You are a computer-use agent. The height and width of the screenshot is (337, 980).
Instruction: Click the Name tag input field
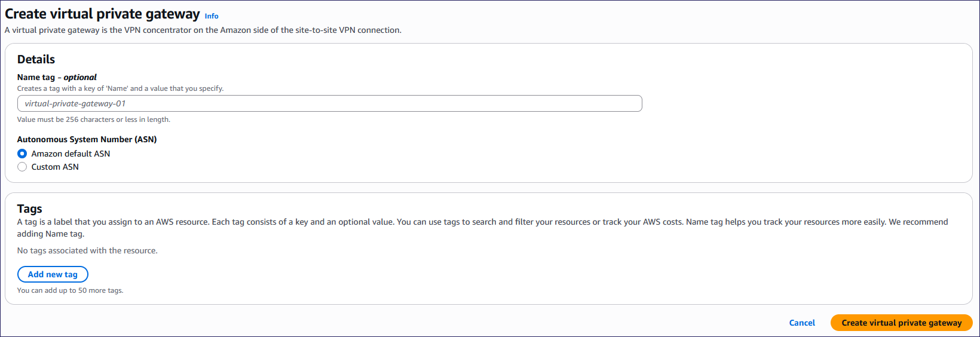329,103
